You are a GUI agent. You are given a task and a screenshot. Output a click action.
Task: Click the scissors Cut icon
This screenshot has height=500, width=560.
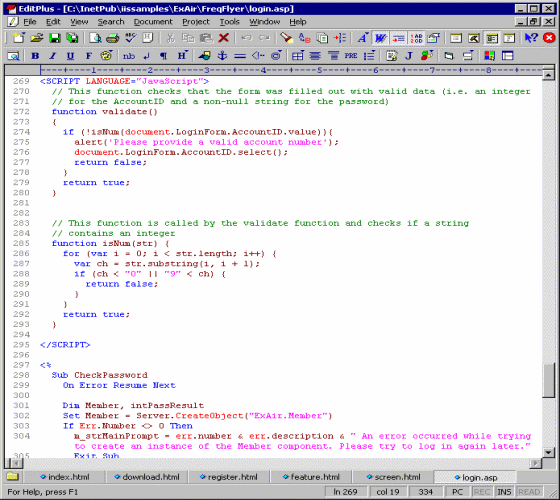(171, 38)
